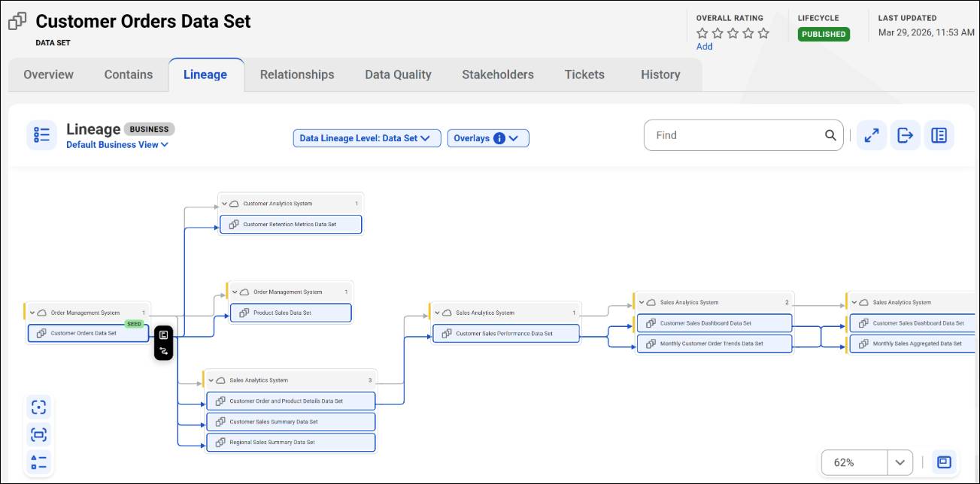
Task: Click the third rating star
Action: 733,33
